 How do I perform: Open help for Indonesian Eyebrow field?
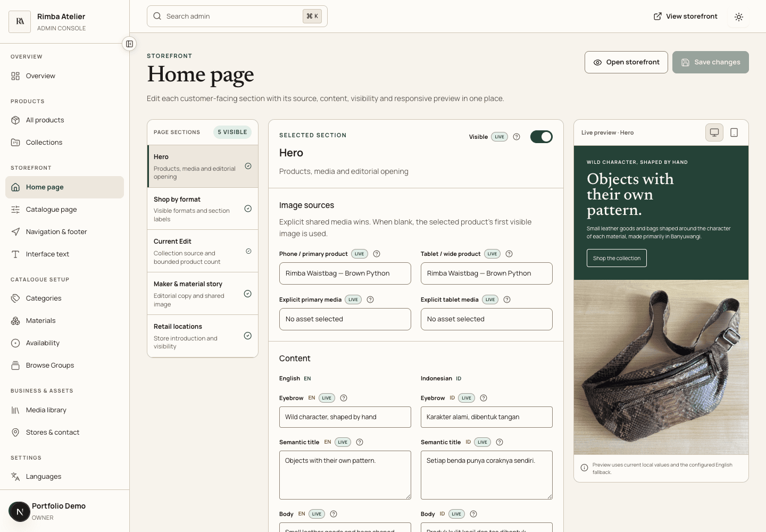[484, 398]
